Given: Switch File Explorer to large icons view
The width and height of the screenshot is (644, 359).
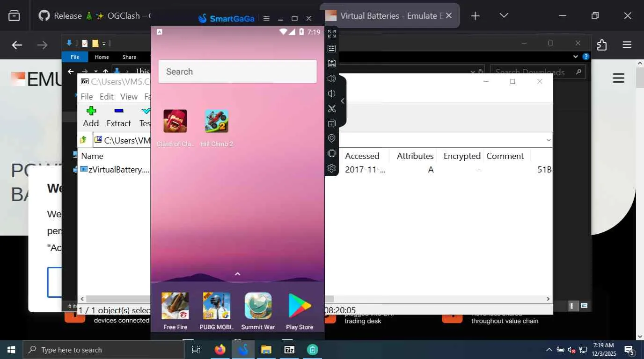Looking at the screenshot, I should coord(584,306).
